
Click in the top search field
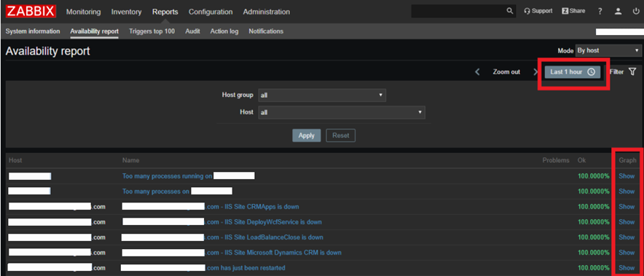(x=458, y=11)
